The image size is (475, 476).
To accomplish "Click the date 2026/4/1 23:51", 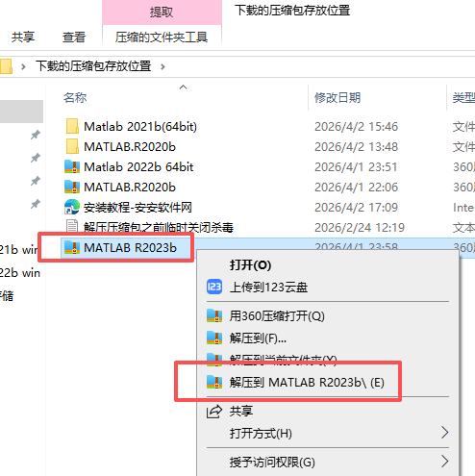I will coord(356,167).
